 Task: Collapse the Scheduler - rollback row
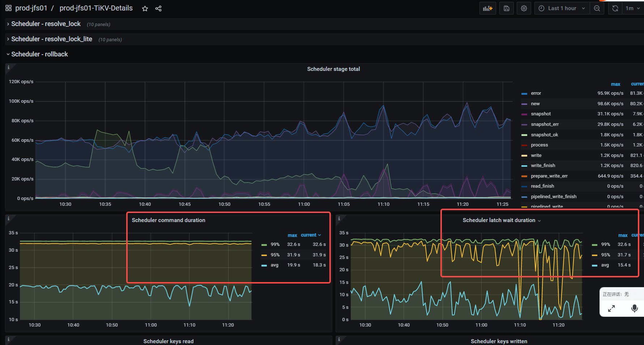pyautogui.click(x=39, y=54)
